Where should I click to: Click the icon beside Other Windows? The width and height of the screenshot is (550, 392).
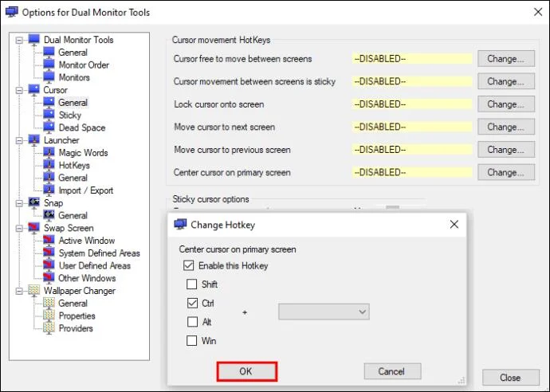[49, 278]
